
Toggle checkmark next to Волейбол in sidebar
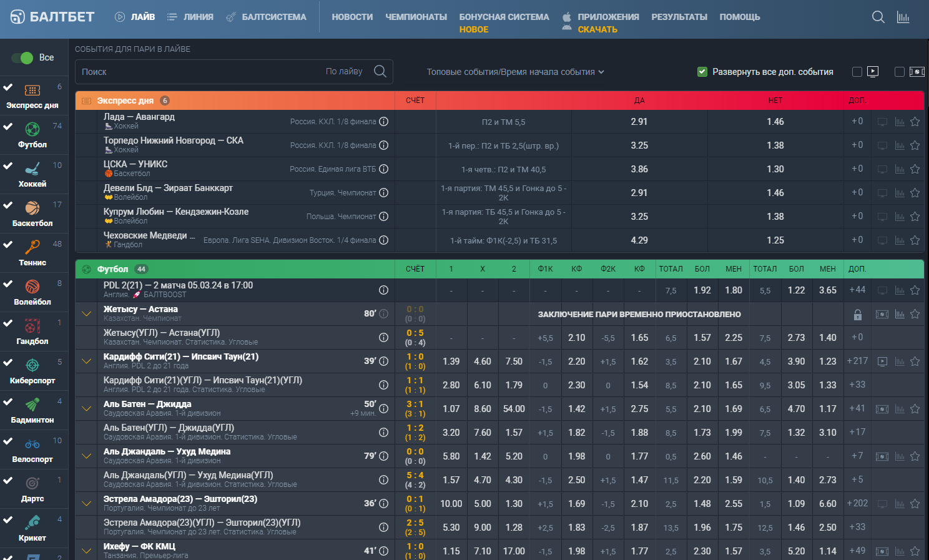click(x=8, y=283)
